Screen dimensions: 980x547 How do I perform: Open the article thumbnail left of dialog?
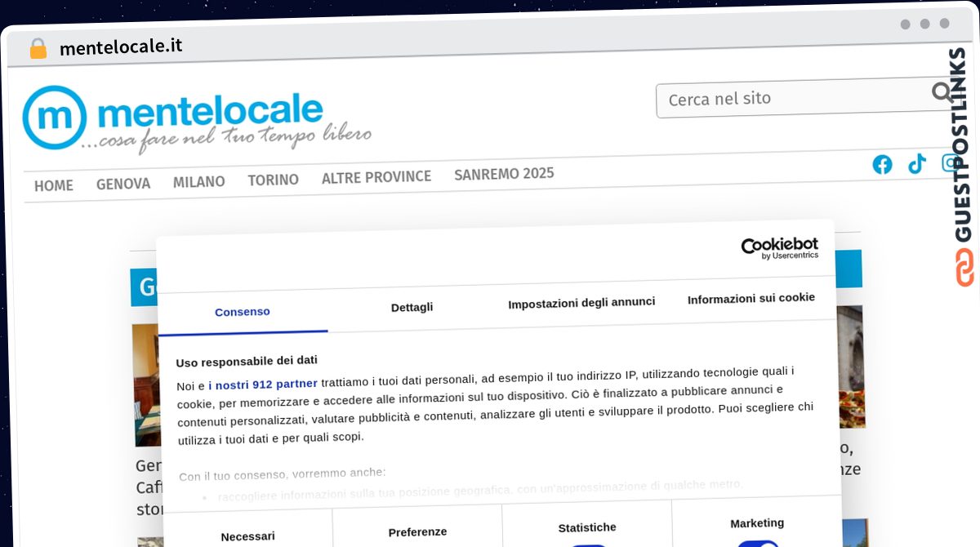coord(146,385)
